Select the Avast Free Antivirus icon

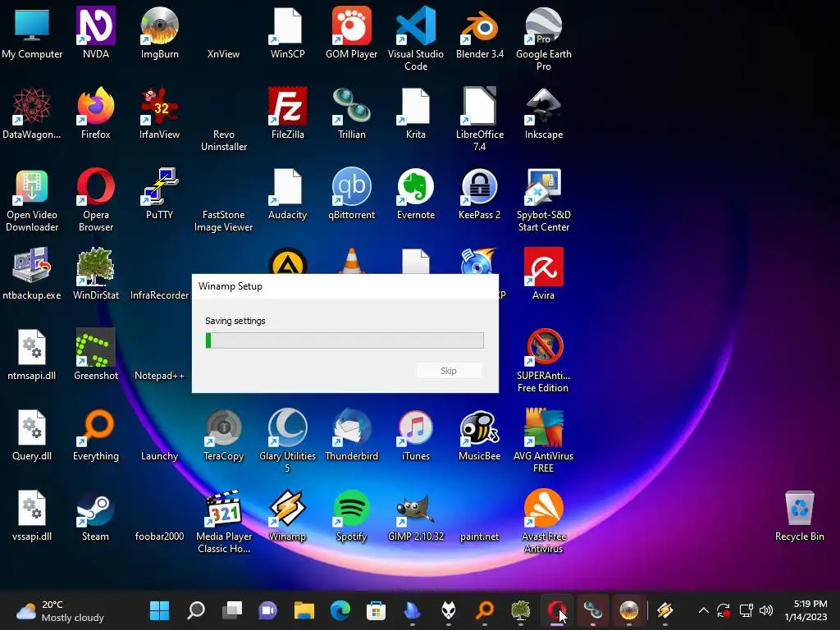[x=543, y=508]
